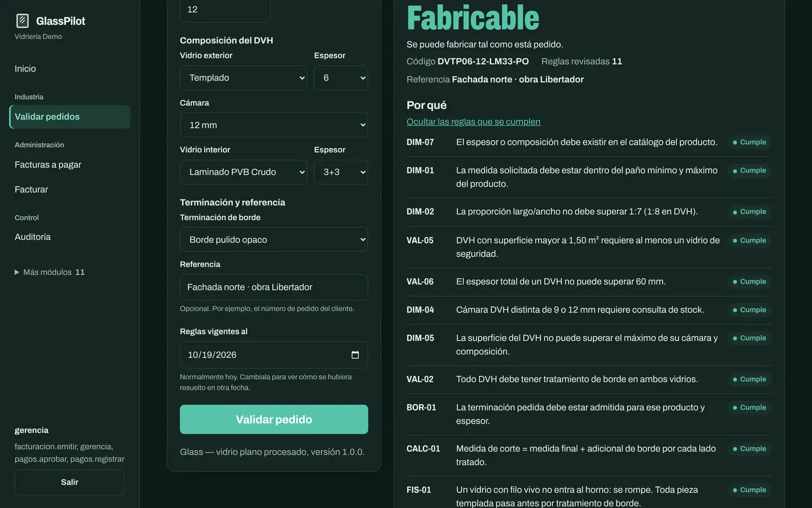
Task: Click the Salir button
Action: pyautogui.click(x=70, y=482)
